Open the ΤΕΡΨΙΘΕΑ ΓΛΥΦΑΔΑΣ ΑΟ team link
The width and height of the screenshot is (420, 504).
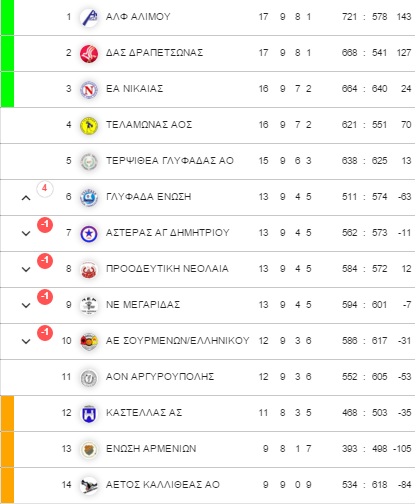click(170, 161)
